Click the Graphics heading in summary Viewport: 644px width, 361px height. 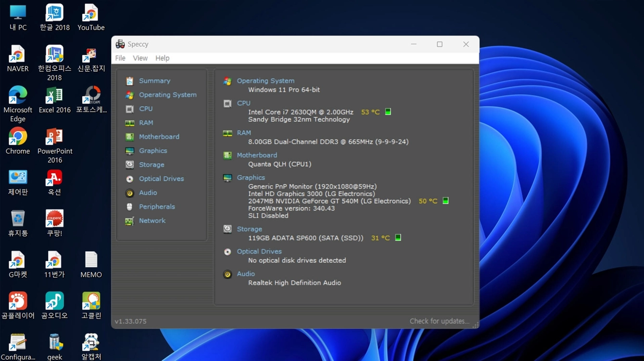point(251,178)
